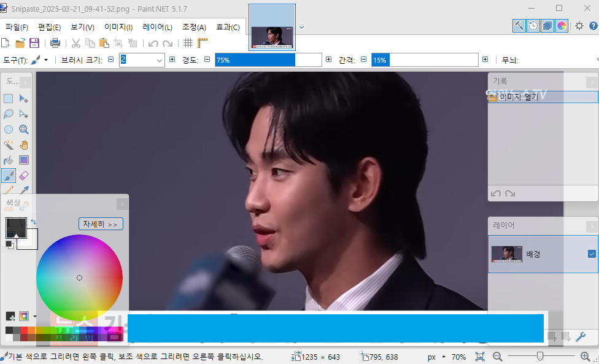Screen dimensions: 599x364
Task: Open the 도구(T) tool chooser dropdown
Action: (41, 60)
